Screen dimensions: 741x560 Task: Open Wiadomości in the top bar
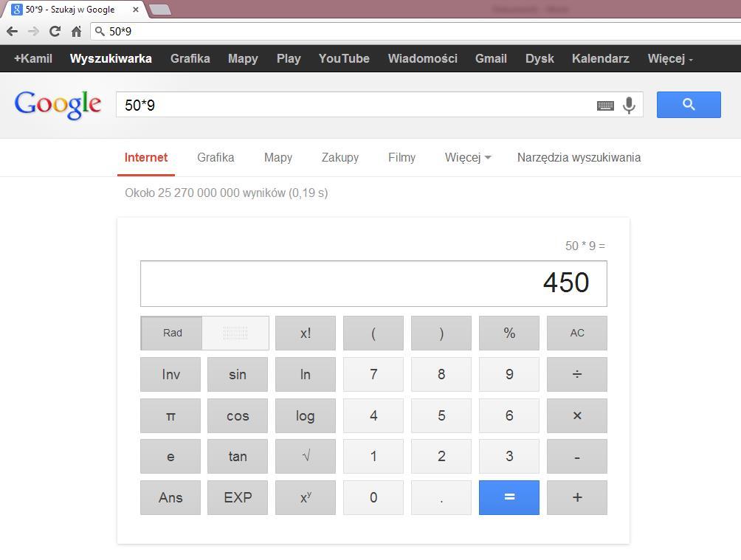(x=422, y=58)
